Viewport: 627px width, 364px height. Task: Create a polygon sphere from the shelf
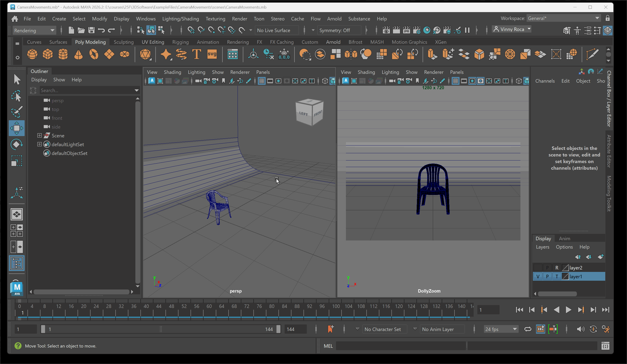point(32,54)
